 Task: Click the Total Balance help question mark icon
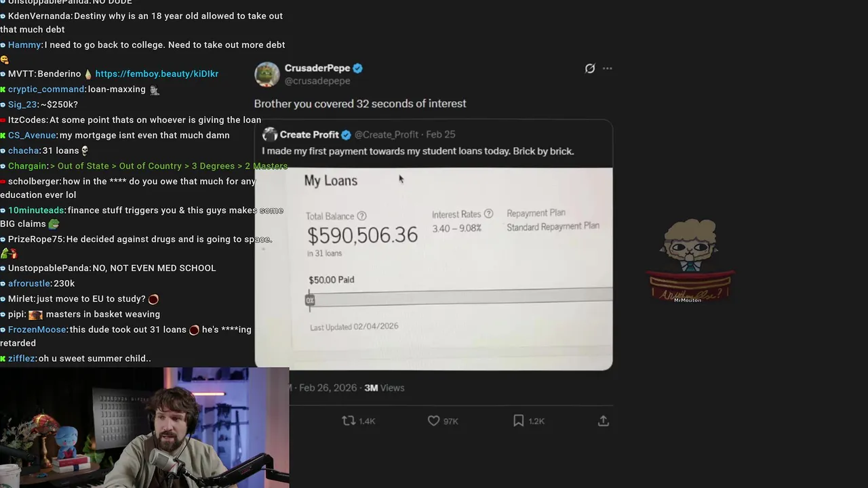pyautogui.click(x=361, y=216)
